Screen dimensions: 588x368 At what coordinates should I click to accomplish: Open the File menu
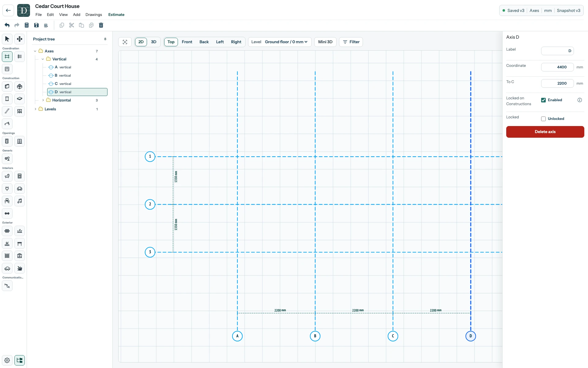pos(39,15)
